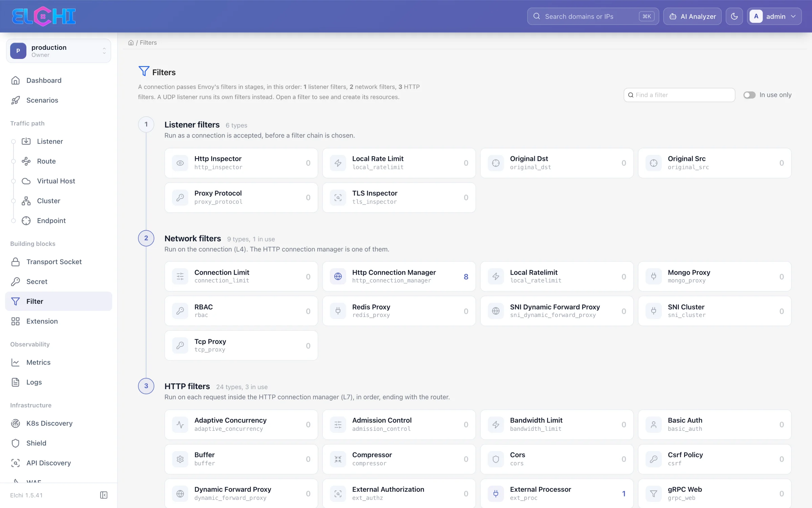Screen dimensions: 812x508
Task: Open Metrics under Observability
Action: (59, 362)
